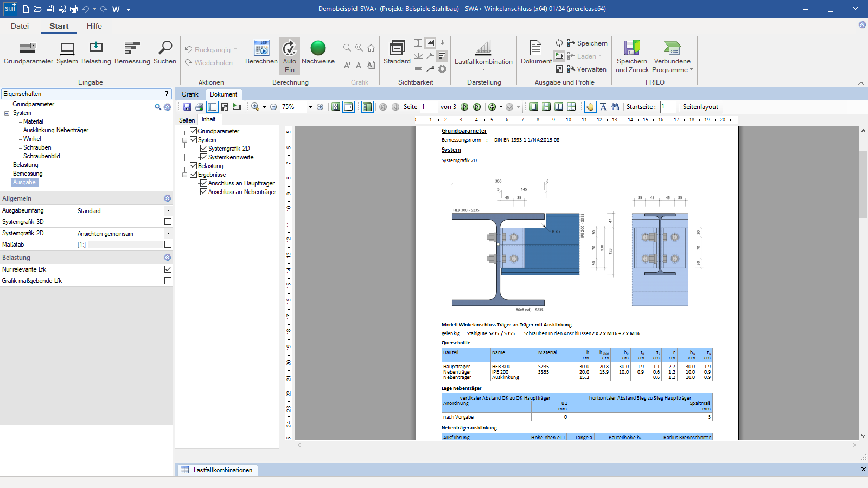Click the refresh output icon
The image size is (868, 488).
click(x=559, y=43)
